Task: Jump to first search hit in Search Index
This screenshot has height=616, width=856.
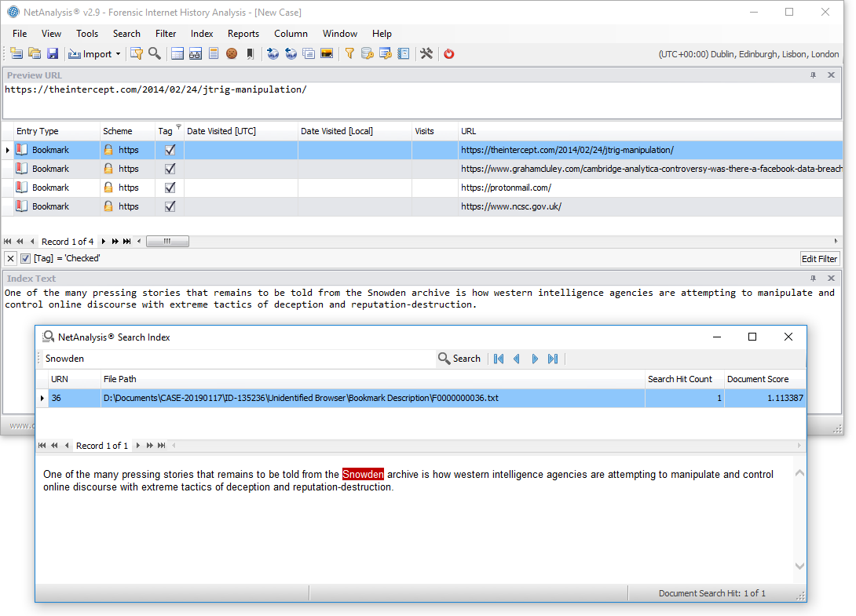Action: point(499,359)
